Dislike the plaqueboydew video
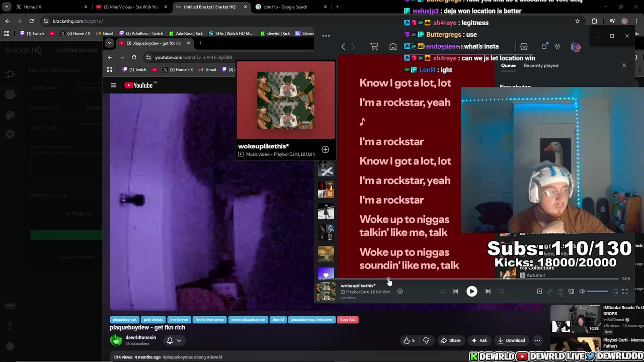Screen dimensions: 644x362 point(426,340)
